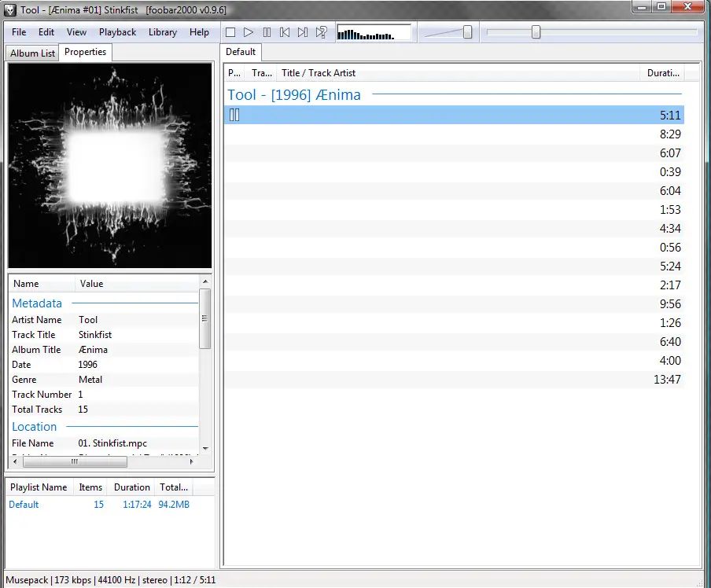Select the track with duration 9:56
The height and width of the screenshot is (588, 711).
[455, 304]
